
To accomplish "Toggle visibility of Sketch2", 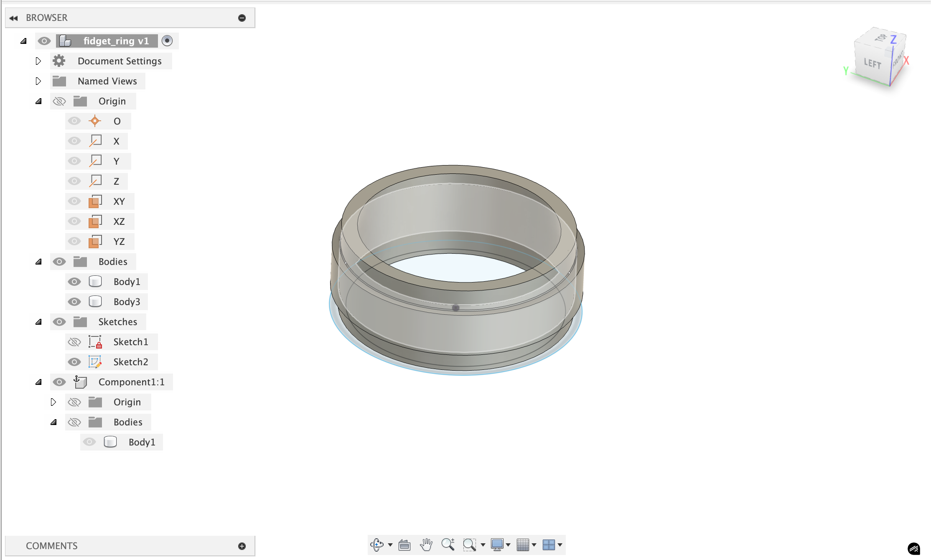I will tap(74, 361).
